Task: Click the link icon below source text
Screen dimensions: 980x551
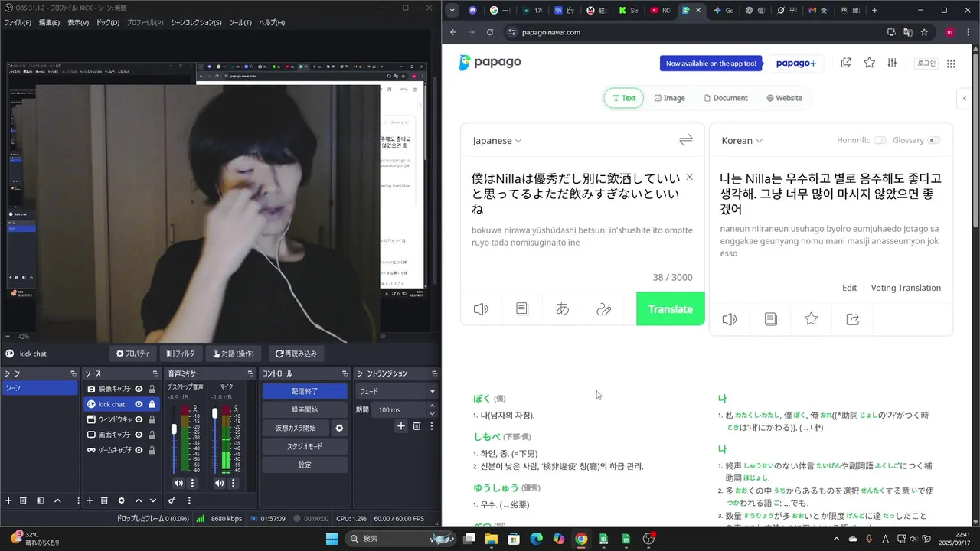Action: [x=604, y=309]
